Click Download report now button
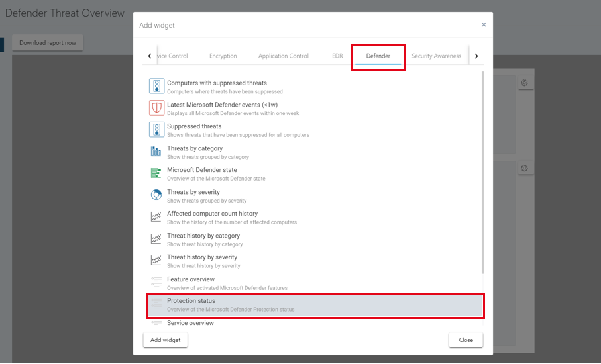The height and width of the screenshot is (364, 601). coord(48,43)
